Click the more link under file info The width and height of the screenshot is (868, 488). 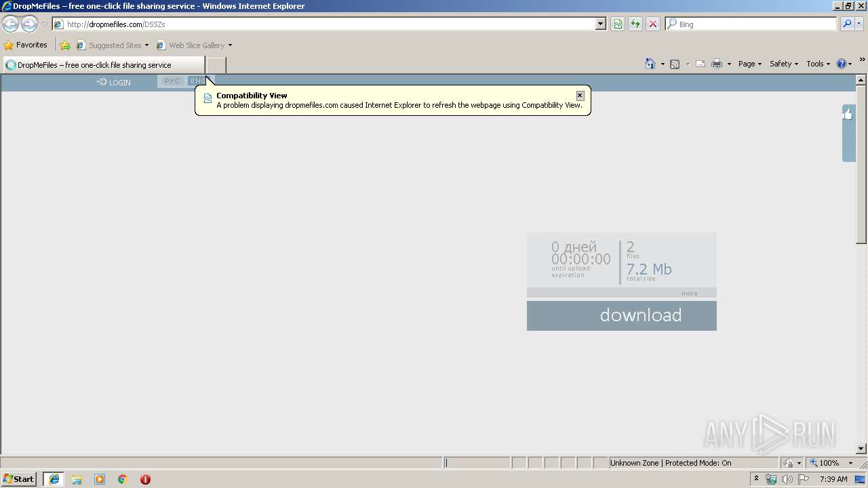point(690,293)
